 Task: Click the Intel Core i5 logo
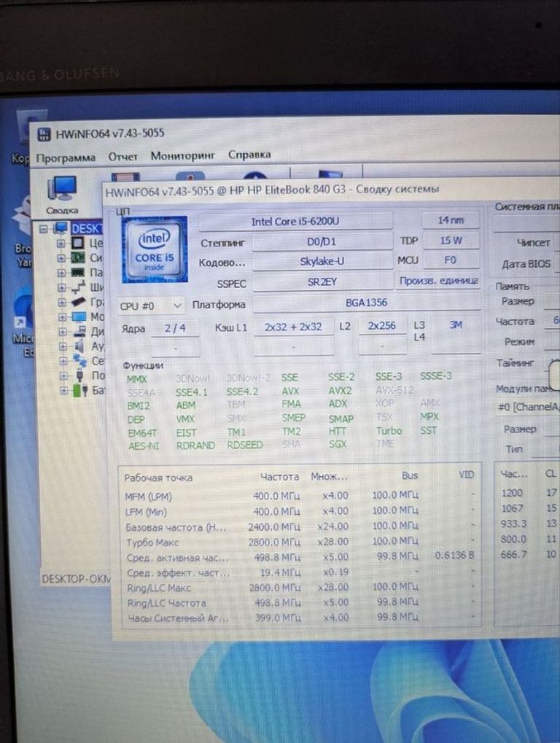tap(155, 249)
